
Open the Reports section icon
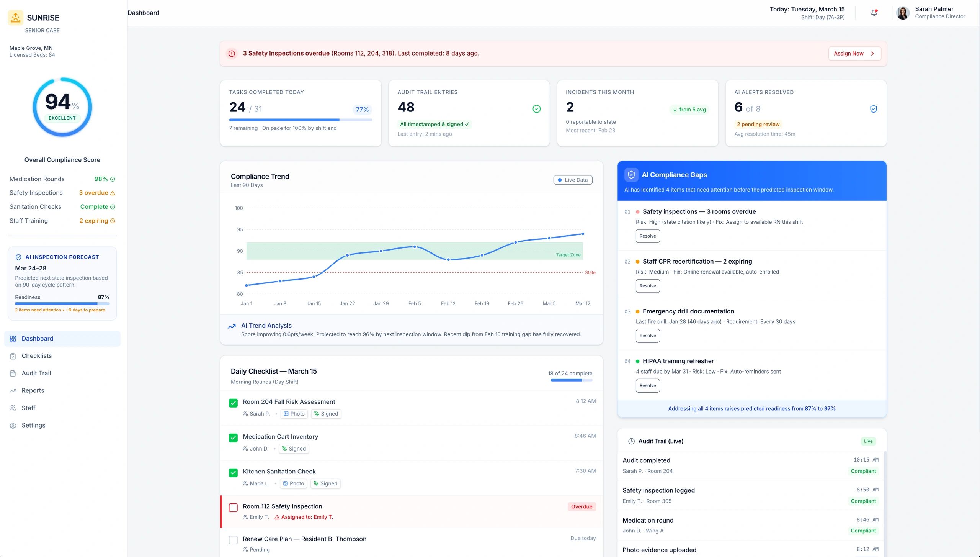13,390
